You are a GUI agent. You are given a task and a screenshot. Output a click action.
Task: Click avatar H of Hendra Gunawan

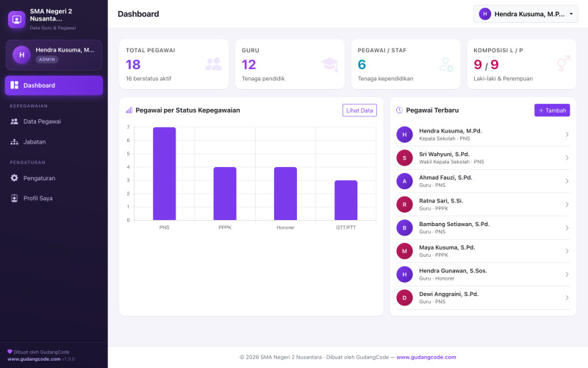click(x=405, y=274)
